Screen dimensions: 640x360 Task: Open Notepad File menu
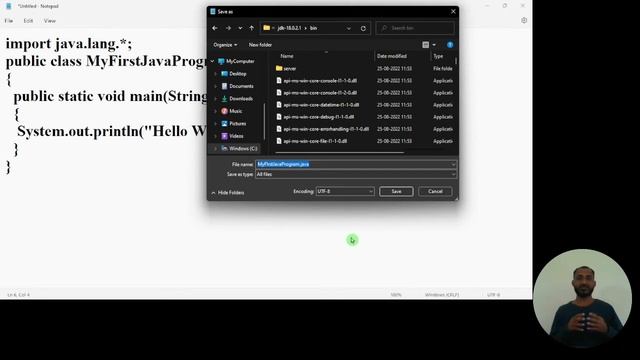[x=9, y=21]
